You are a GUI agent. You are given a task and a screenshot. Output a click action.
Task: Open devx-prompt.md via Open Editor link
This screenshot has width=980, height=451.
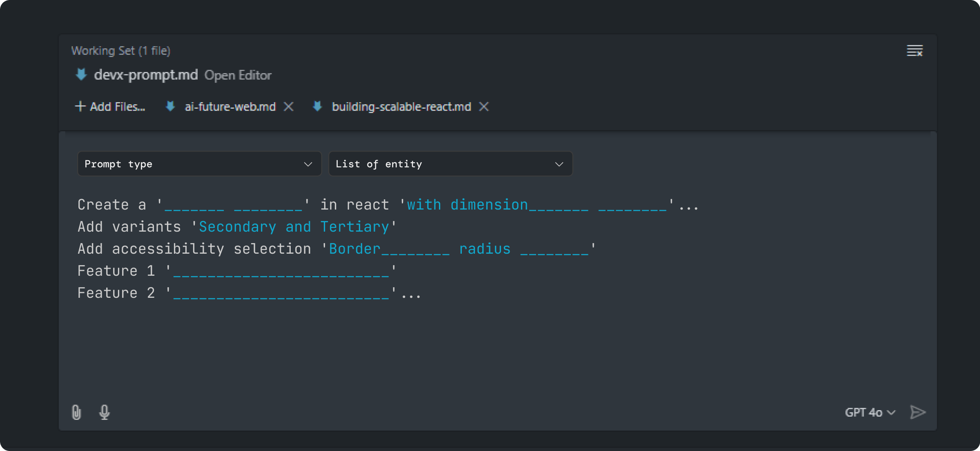[238, 75]
